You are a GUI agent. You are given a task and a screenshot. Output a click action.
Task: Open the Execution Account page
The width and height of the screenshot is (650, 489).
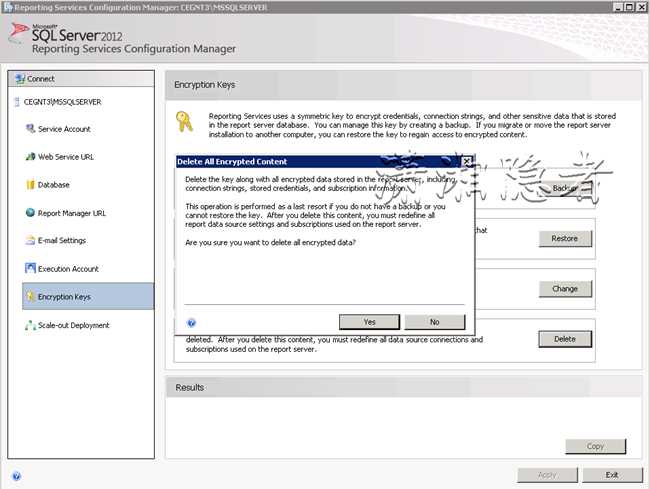pyautogui.click(x=68, y=269)
